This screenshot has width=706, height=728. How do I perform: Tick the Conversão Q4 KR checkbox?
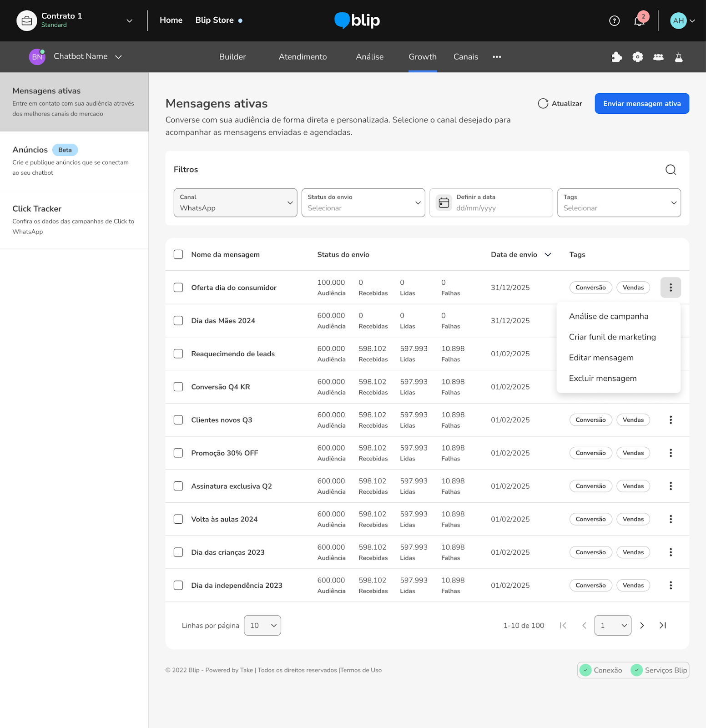click(x=178, y=387)
